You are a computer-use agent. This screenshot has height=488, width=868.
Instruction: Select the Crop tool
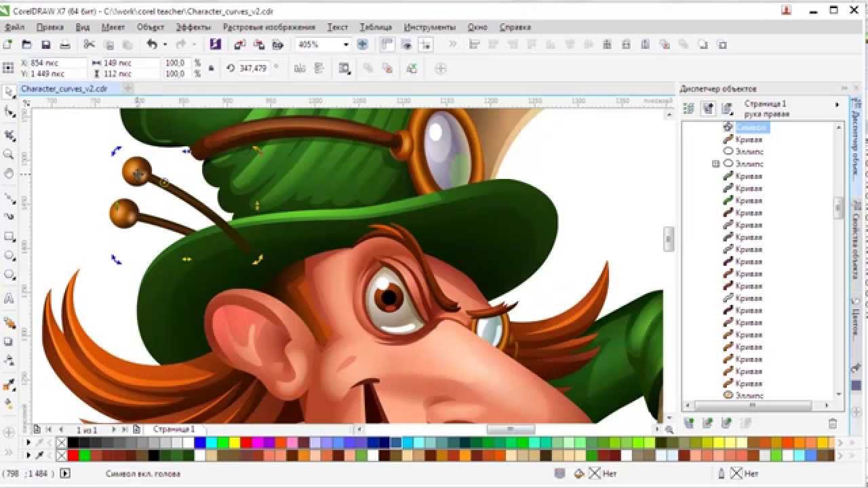[9, 136]
